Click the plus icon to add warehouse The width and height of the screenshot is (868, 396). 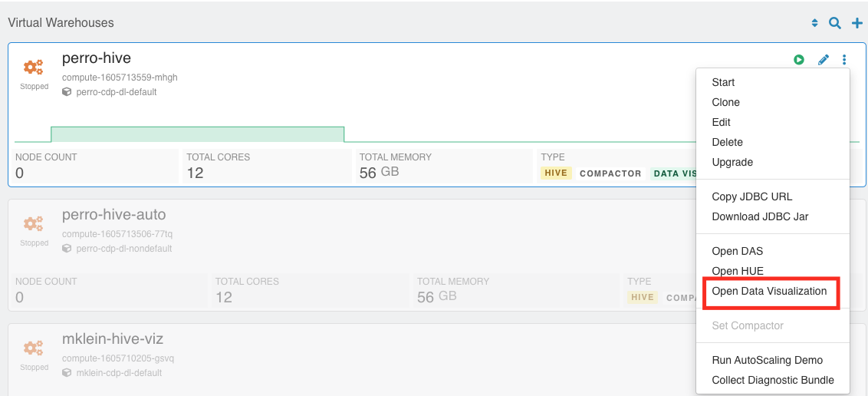pos(857,23)
